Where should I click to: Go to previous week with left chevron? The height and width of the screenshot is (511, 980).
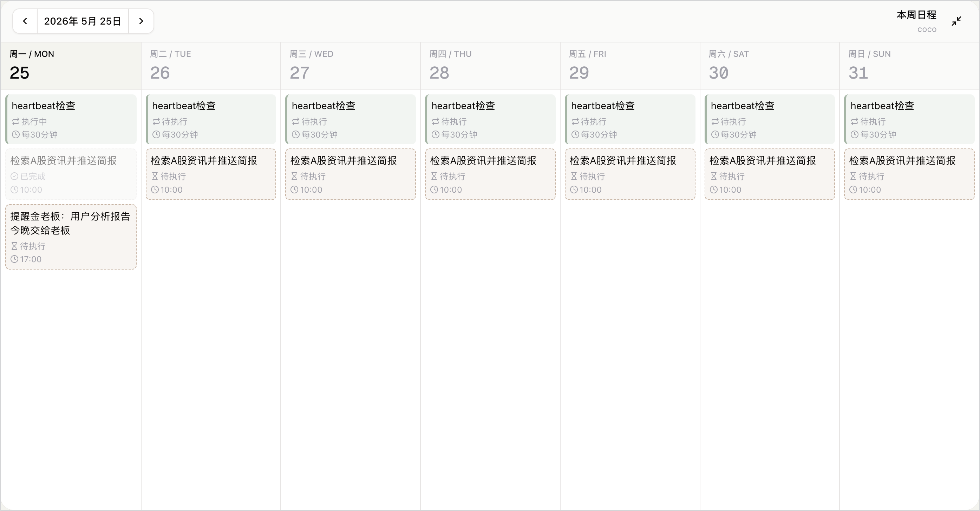[25, 21]
